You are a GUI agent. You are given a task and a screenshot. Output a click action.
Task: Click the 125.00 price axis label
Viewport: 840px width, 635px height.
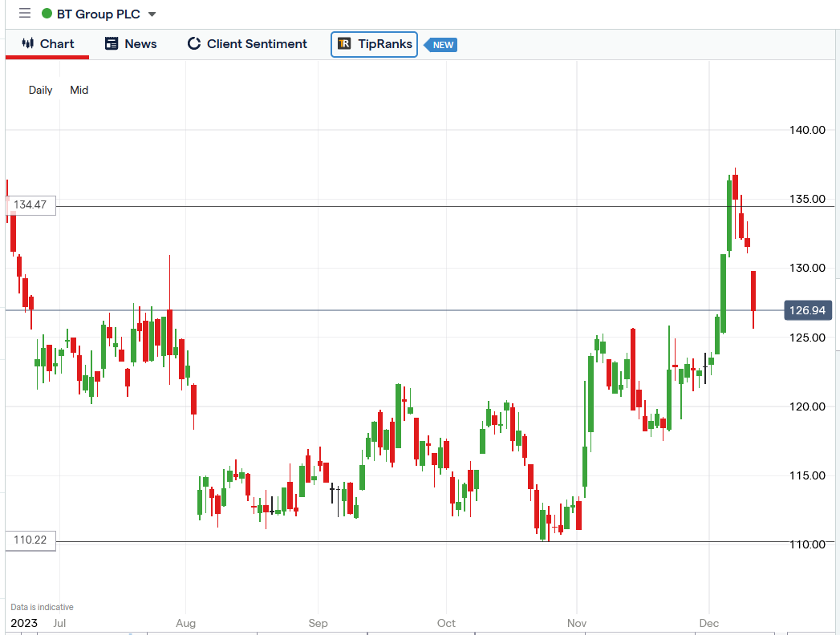coord(807,338)
